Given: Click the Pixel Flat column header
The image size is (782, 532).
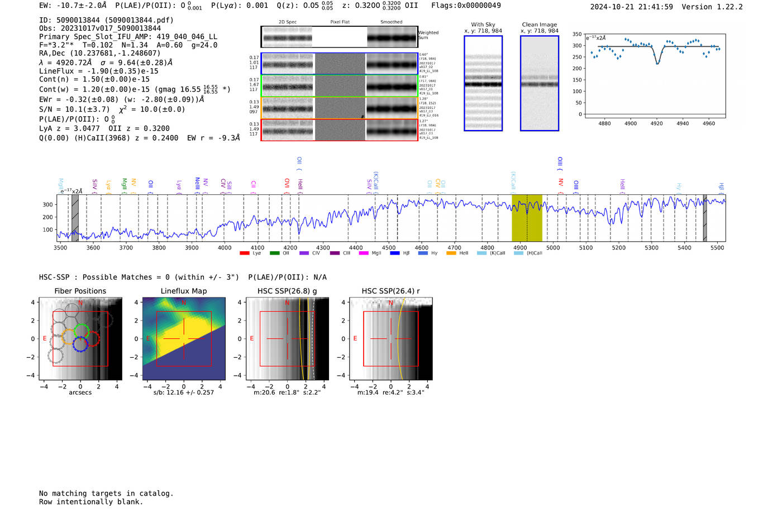Looking at the screenshot, I should 340,22.
